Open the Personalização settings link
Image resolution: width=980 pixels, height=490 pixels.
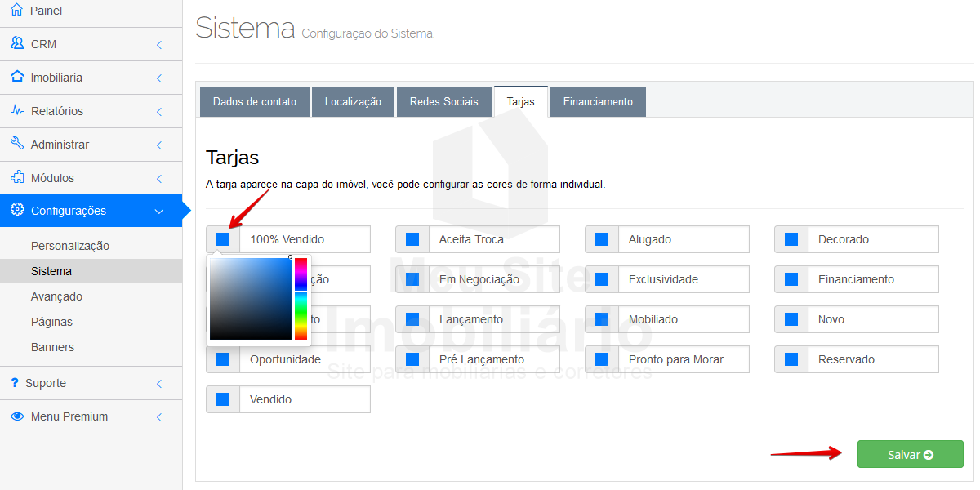[x=70, y=246]
